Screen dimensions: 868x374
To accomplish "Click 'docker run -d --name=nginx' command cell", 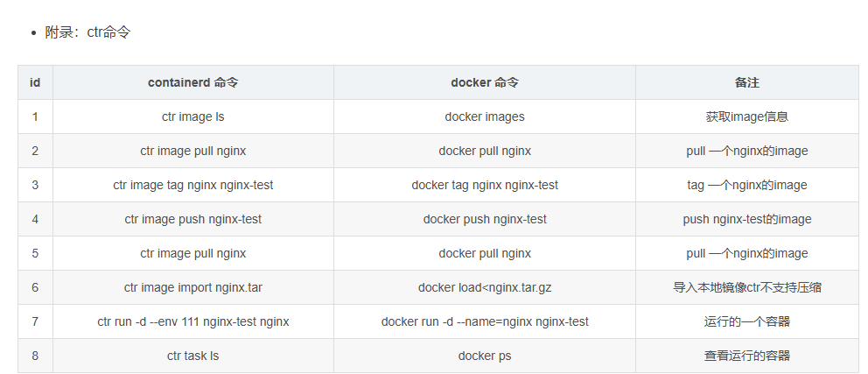I will click(485, 321).
